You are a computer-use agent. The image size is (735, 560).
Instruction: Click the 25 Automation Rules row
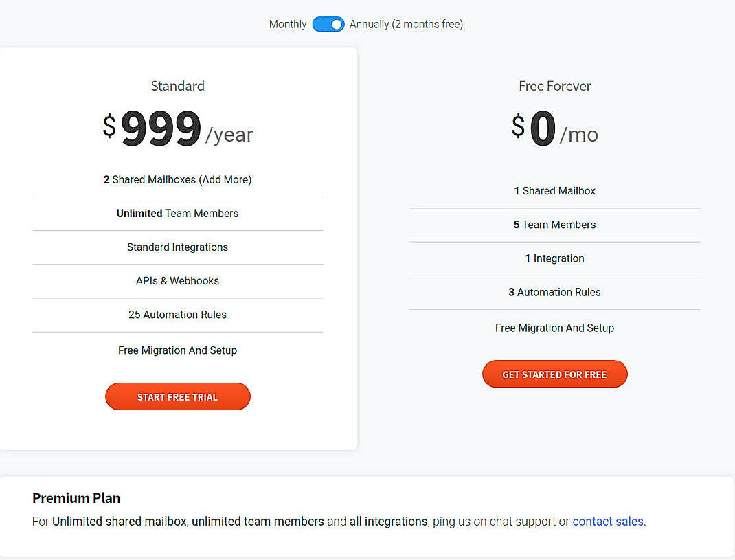click(x=177, y=315)
